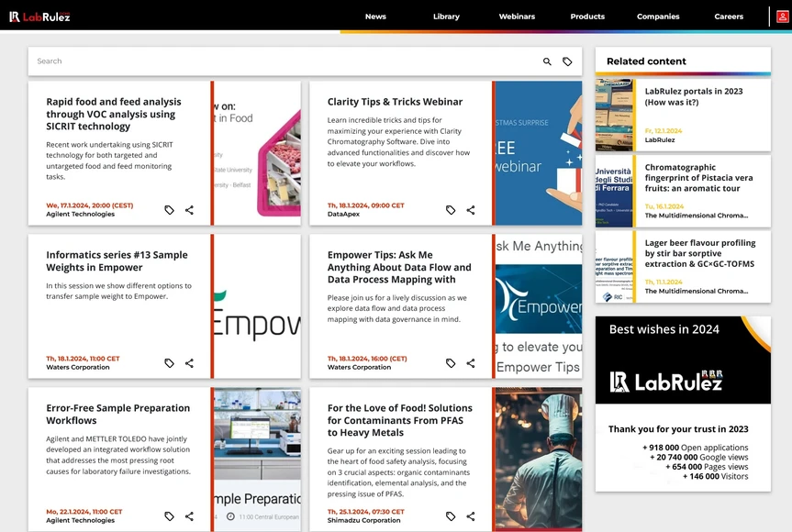Click the chef image thumbnail
792x532 pixels.
pos(539,459)
